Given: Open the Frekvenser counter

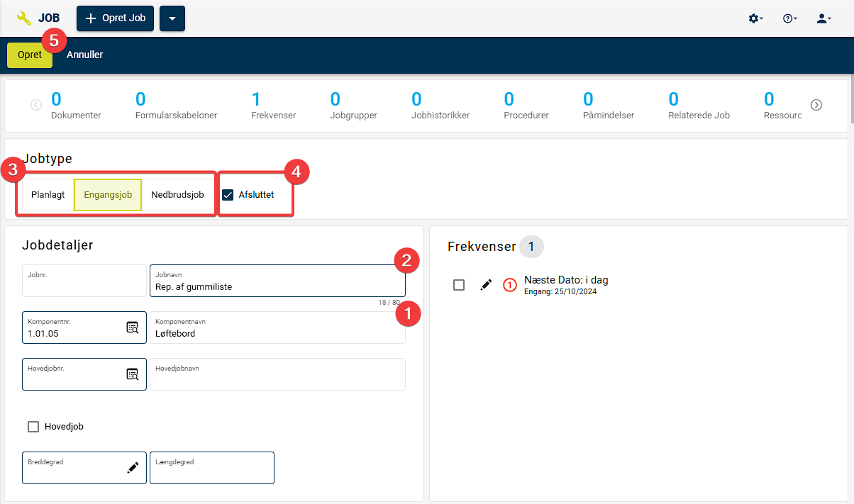Looking at the screenshot, I should coord(274,105).
